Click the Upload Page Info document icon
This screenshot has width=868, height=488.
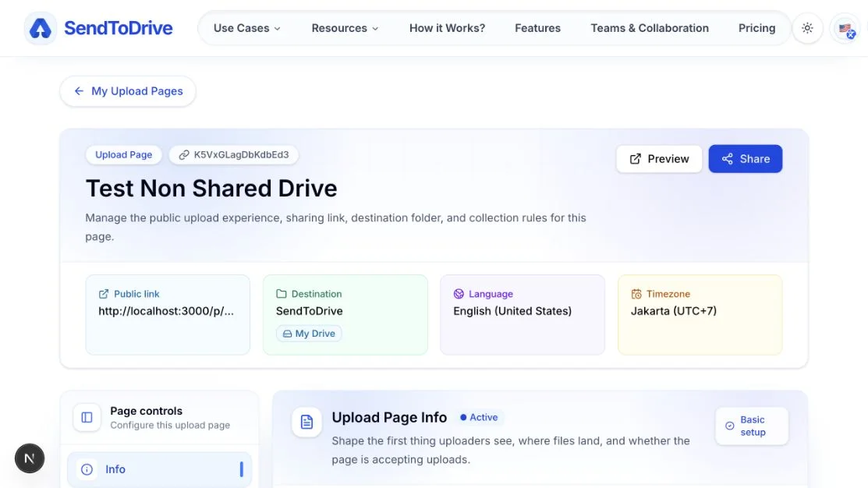click(306, 423)
